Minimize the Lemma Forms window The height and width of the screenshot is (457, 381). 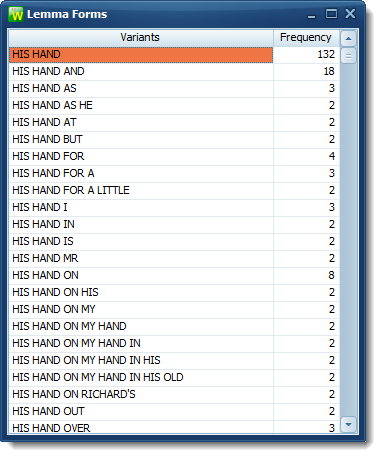[x=312, y=15]
